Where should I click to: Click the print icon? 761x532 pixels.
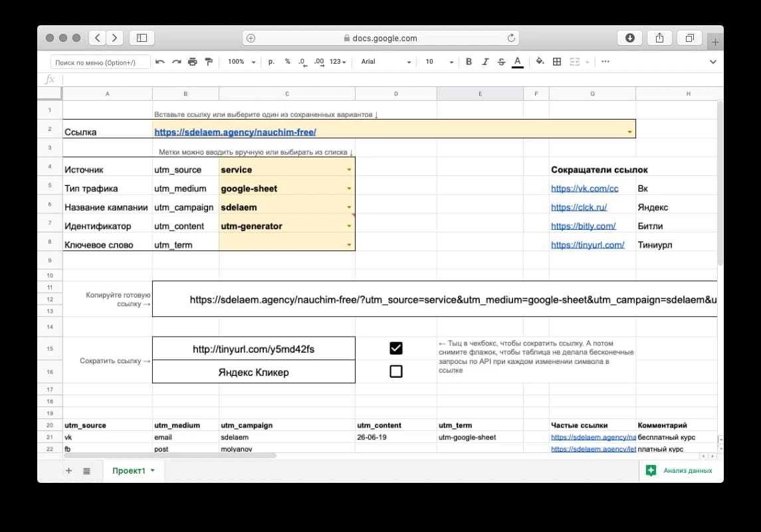point(193,62)
